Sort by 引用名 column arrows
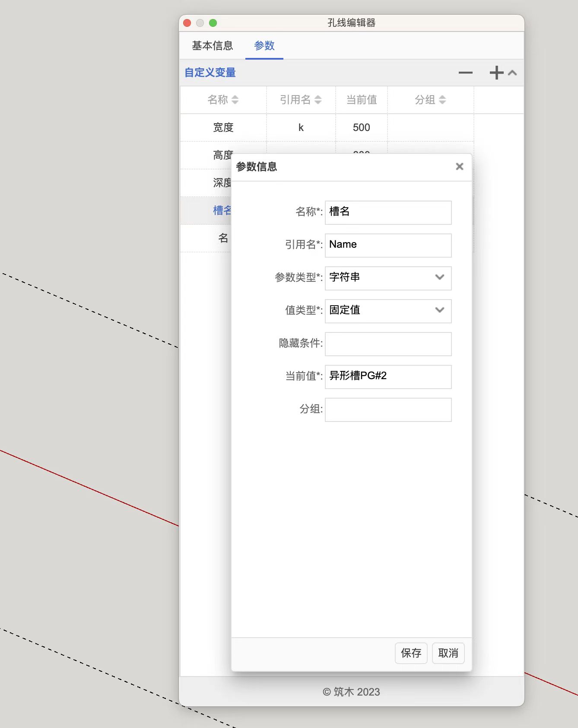The width and height of the screenshot is (578, 728). pyautogui.click(x=318, y=100)
